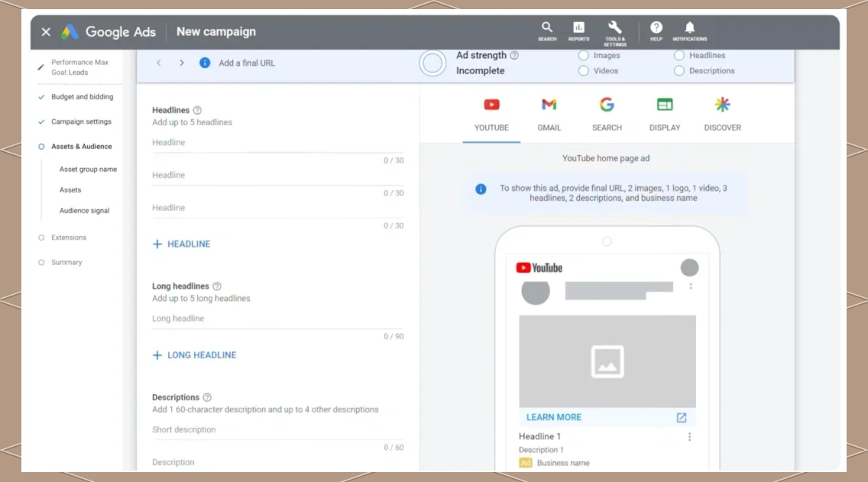
Task: Select the Descriptions ad strength indicator
Action: [679, 71]
